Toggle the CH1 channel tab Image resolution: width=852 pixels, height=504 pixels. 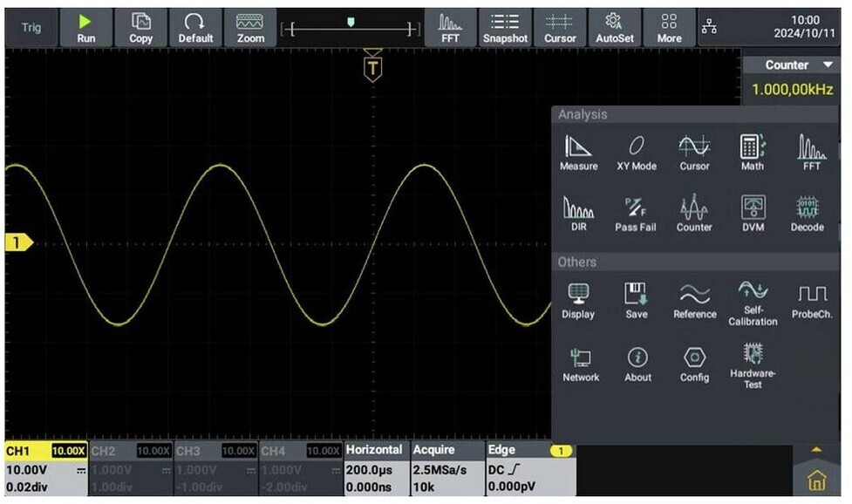click(45, 468)
